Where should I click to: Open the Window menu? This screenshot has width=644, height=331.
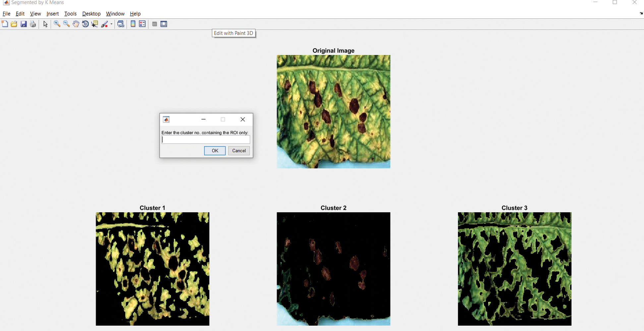coord(115,14)
